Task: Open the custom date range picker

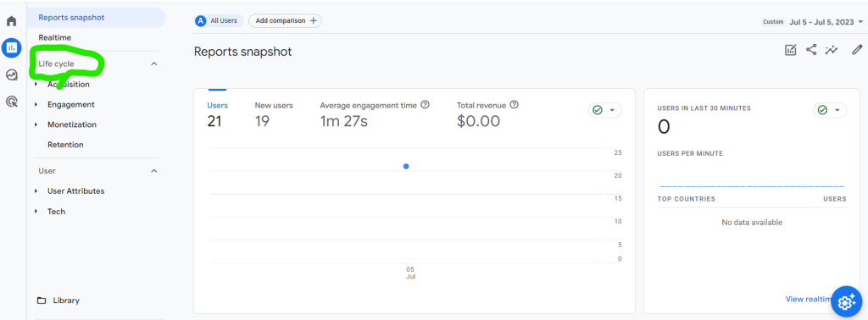Action: (x=813, y=21)
